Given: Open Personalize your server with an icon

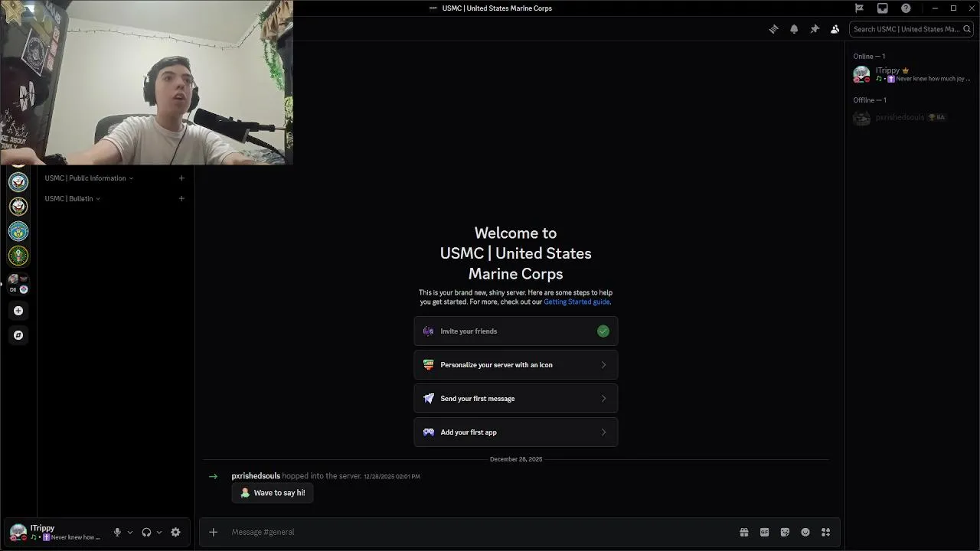Looking at the screenshot, I should coord(516,365).
